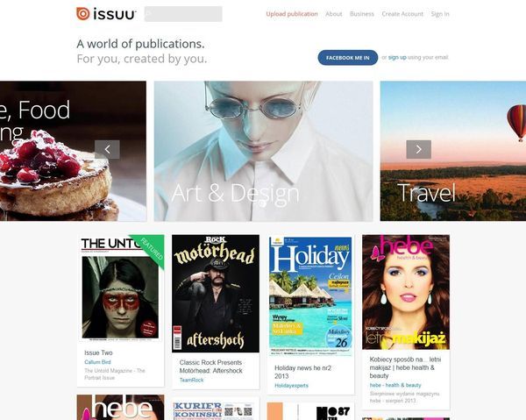
Task: Open the Food category banner with pancakes
Action: [x=73, y=151]
